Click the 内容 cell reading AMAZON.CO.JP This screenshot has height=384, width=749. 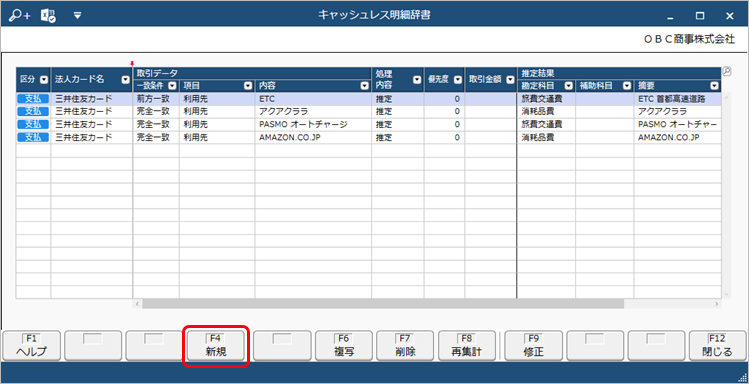pos(313,138)
